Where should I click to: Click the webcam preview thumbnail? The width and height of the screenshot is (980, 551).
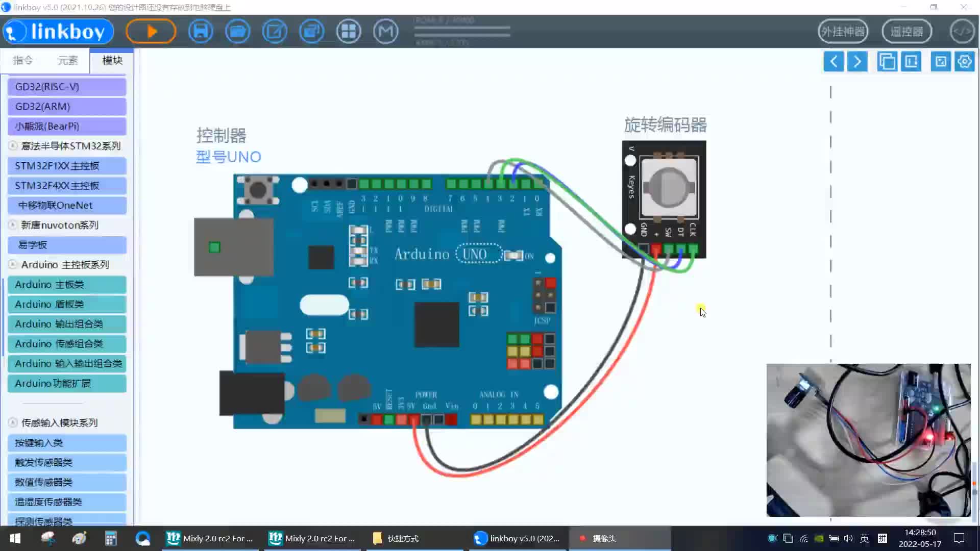[868, 440]
